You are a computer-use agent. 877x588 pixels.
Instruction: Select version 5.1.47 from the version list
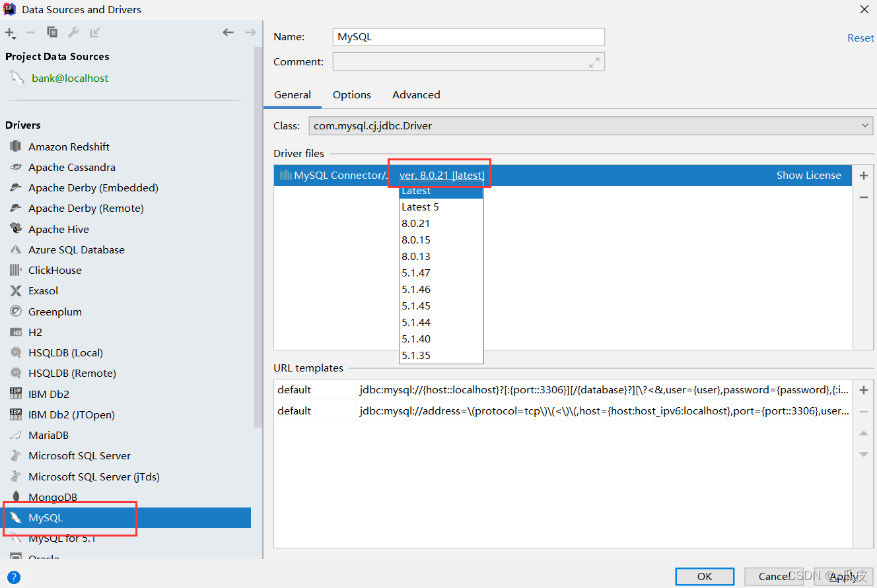coord(416,273)
